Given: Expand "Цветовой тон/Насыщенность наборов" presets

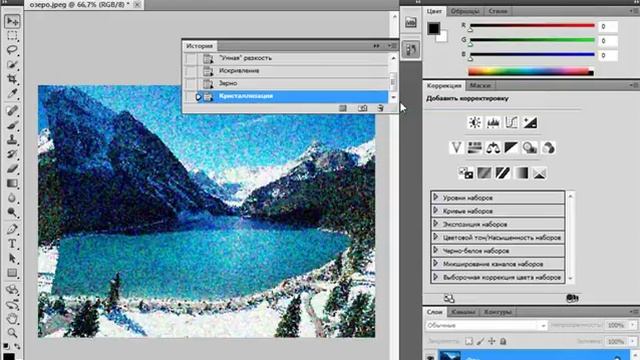Looking at the screenshot, I should pos(436,237).
